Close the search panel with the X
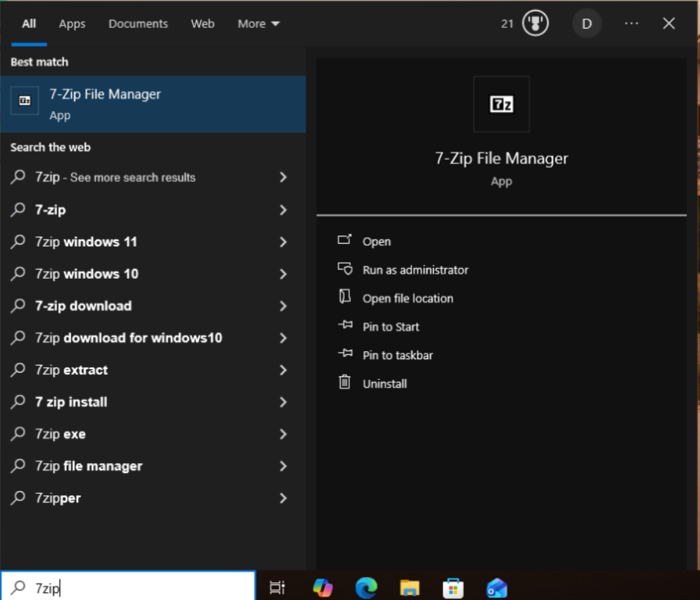This screenshot has height=600, width=700. pyautogui.click(x=668, y=23)
